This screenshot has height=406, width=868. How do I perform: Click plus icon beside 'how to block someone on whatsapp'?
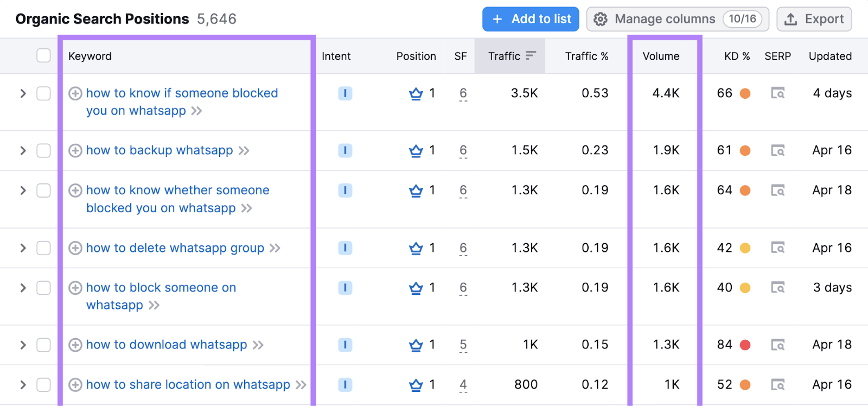pos(75,288)
